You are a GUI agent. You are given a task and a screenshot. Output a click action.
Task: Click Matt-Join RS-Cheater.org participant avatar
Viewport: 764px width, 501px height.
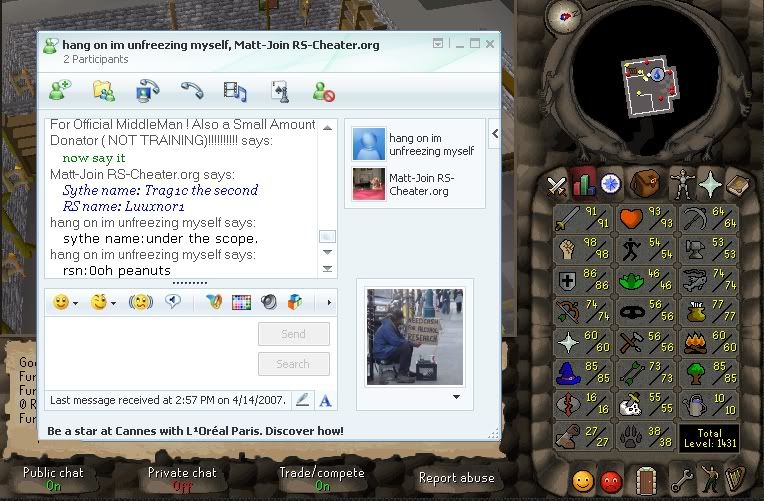pos(368,184)
